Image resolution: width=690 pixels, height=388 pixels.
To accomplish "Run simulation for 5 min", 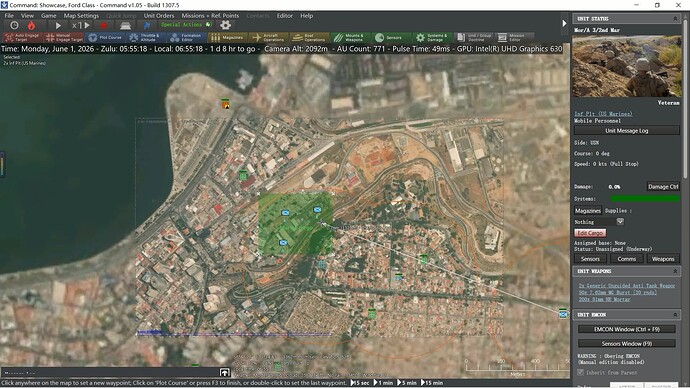I will coord(407,383).
